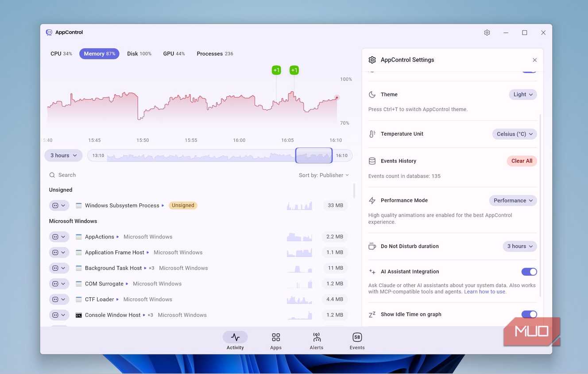Open the Temperature Unit Celsius dropdown
The image size is (588, 374).
tap(514, 134)
